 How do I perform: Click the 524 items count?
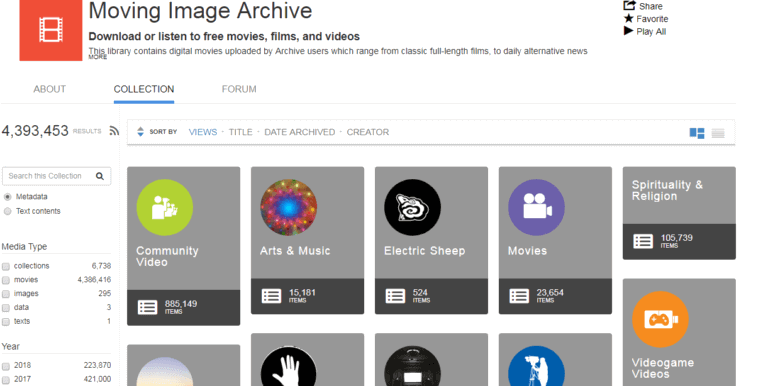click(x=420, y=292)
